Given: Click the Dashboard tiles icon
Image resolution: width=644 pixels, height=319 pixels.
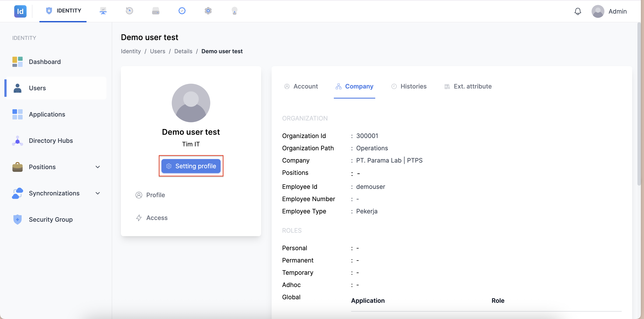Looking at the screenshot, I should pos(17,62).
